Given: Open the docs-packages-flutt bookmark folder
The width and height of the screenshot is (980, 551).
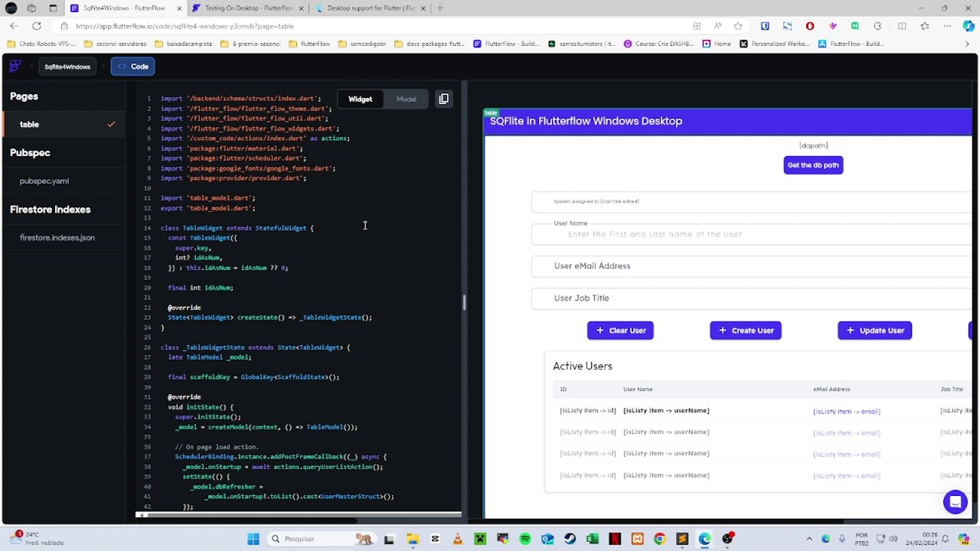Looking at the screenshot, I should [x=430, y=44].
